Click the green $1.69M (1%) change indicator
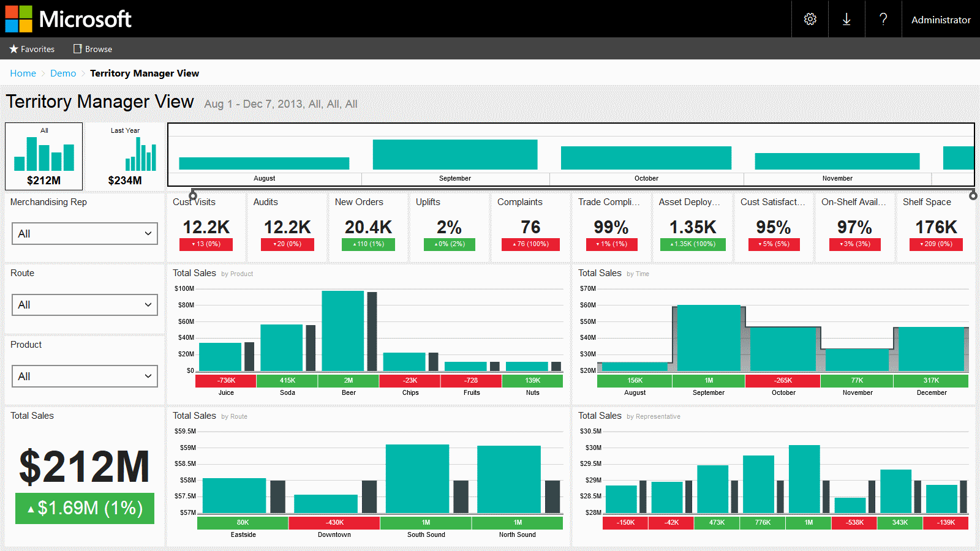 point(85,508)
